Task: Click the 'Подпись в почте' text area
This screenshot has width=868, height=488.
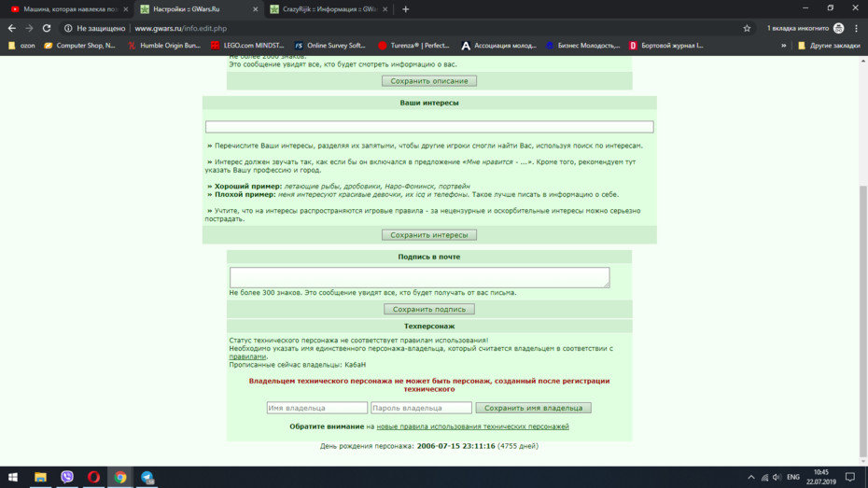Action: pos(419,277)
